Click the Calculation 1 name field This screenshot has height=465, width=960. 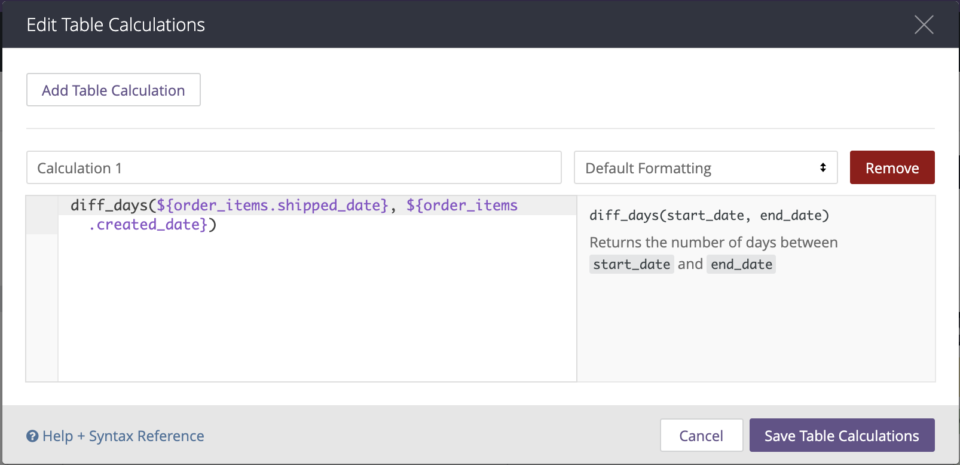coord(294,168)
